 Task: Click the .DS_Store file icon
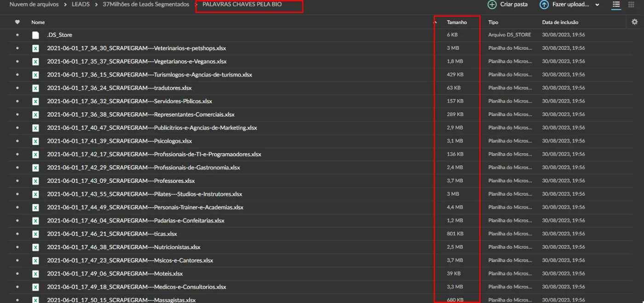pos(35,35)
